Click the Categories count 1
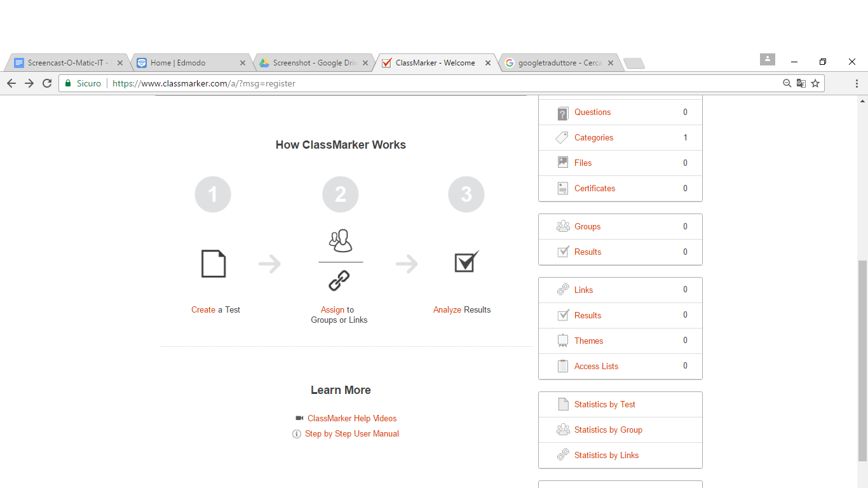The height and width of the screenshot is (488, 868). pyautogui.click(x=685, y=138)
